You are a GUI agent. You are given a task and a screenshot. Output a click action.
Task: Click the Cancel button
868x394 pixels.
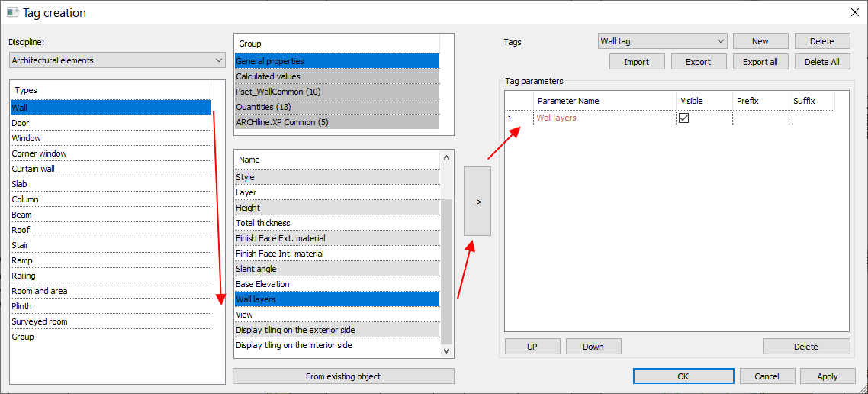click(x=767, y=376)
